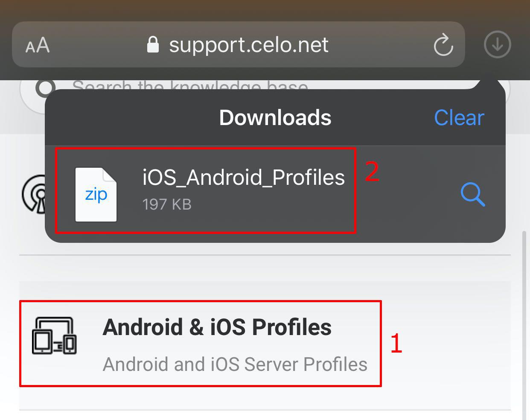Click the red number 2 annotation
The image size is (530, 420).
point(372,172)
